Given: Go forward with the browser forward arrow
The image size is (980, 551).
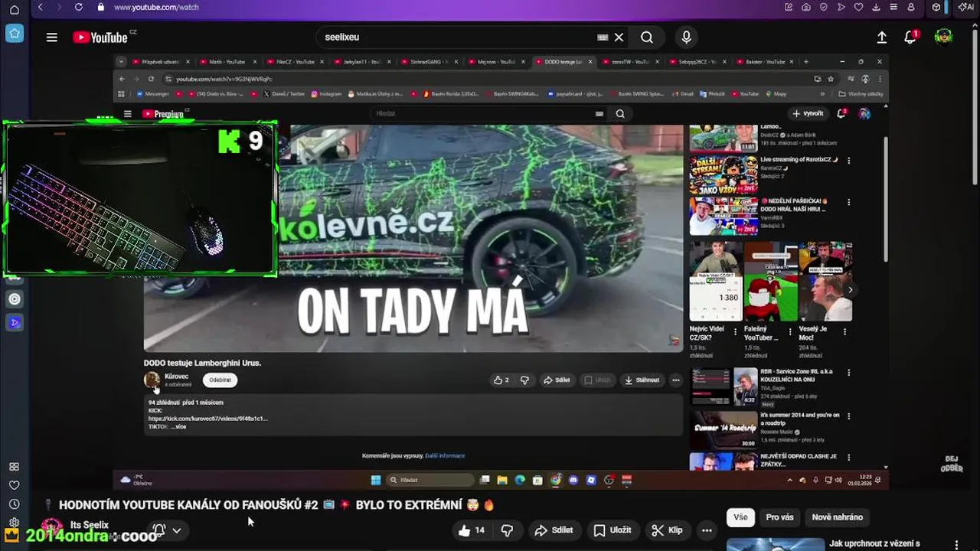Looking at the screenshot, I should [58, 7].
